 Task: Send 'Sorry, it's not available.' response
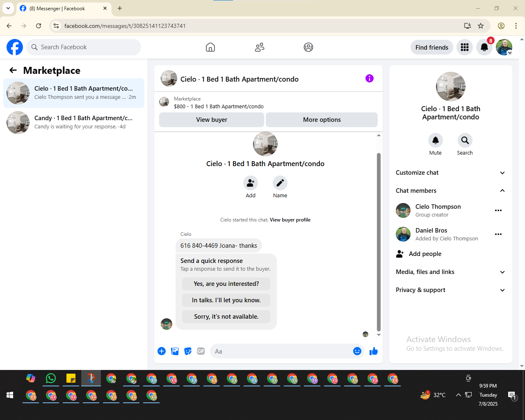tap(226, 317)
